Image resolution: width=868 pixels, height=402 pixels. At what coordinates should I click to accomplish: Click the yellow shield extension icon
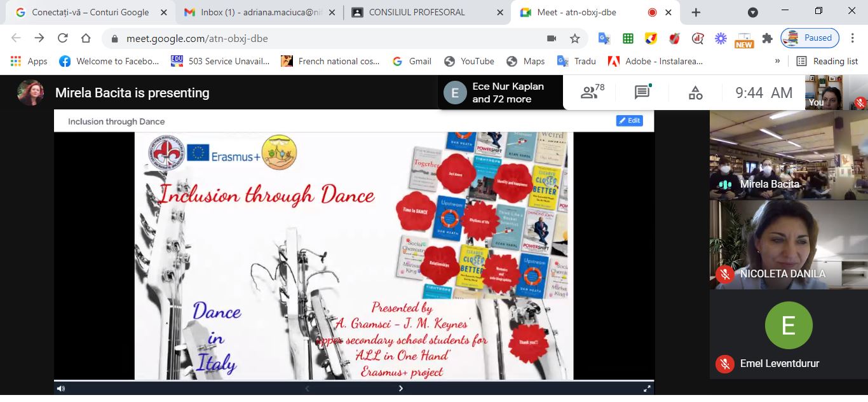pos(651,38)
